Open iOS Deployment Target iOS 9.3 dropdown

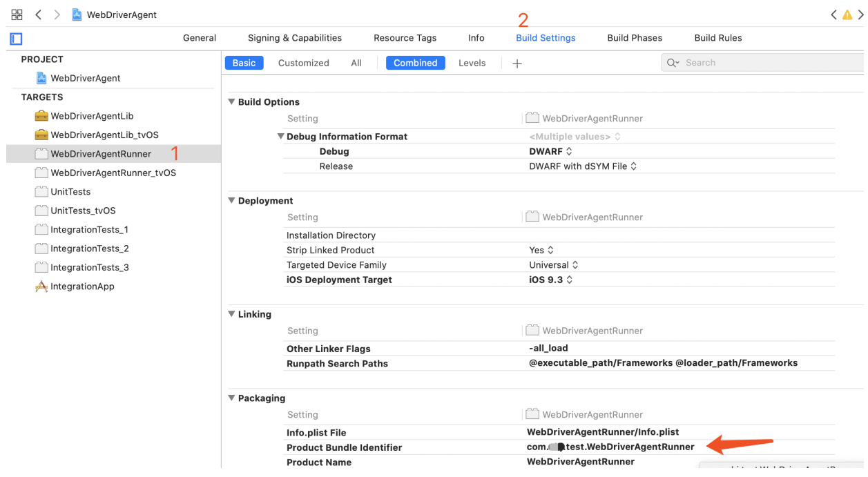(x=551, y=280)
